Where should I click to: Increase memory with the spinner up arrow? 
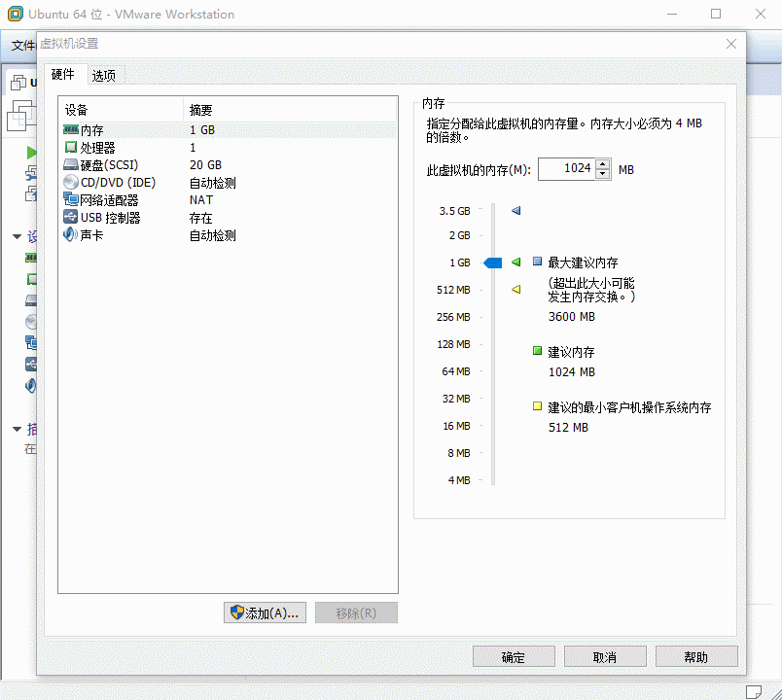[603, 163]
